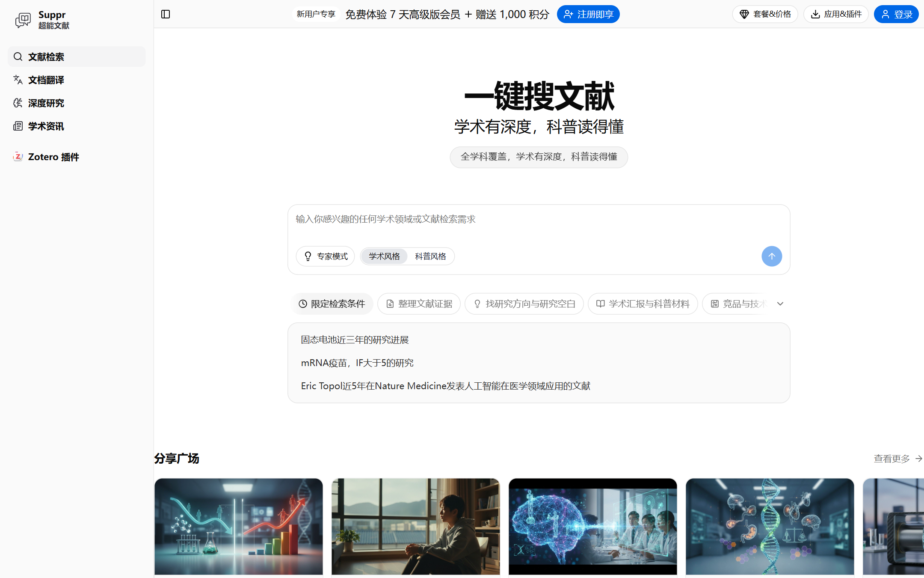Choose example mRNA疫苗，IF大于5的研究
This screenshot has height=578, width=924.
pyautogui.click(x=357, y=363)
